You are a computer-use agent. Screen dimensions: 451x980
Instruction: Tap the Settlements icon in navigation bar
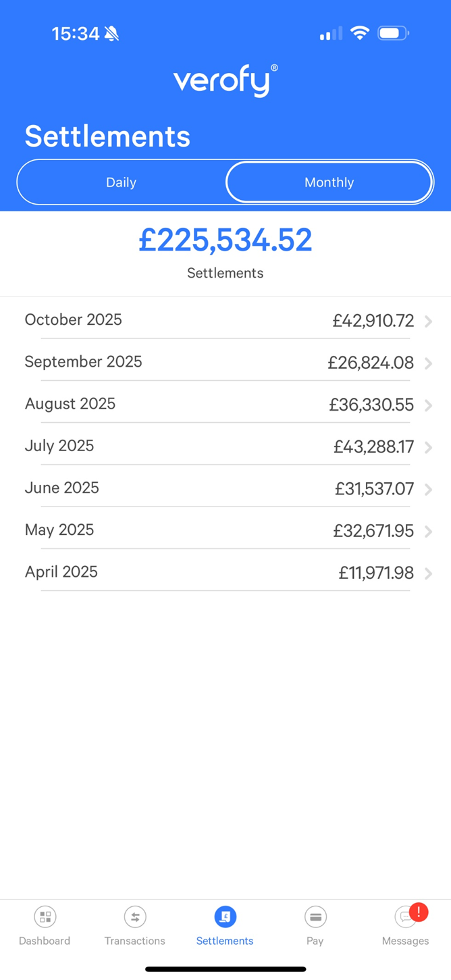coord(225,917)
